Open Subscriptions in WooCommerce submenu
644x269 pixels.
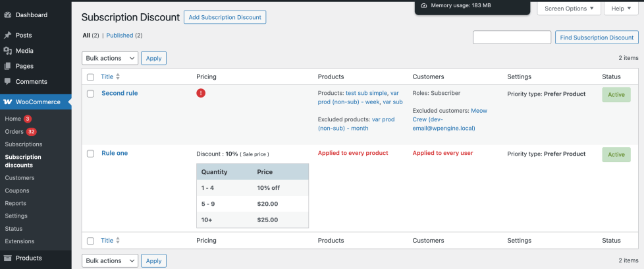[24, 144]
